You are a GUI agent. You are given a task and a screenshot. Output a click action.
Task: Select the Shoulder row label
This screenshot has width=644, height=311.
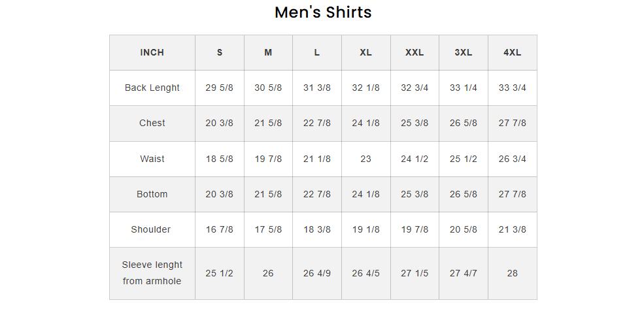coord(152,229)
